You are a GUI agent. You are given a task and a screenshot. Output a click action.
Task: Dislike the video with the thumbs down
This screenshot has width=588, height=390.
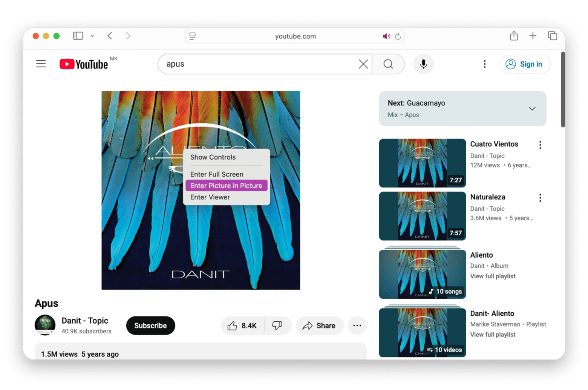pyautogui.click(x=277, y=326)
